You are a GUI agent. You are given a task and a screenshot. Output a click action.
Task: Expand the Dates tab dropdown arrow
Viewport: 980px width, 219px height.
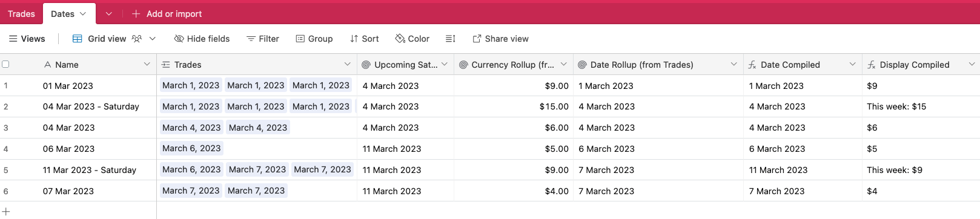[x=83, y=13]
